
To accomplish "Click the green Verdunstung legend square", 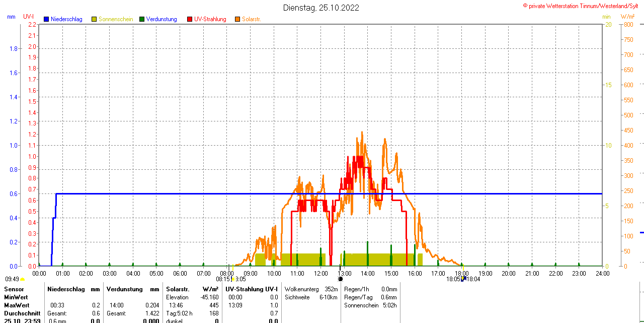I will coord(142,19).
